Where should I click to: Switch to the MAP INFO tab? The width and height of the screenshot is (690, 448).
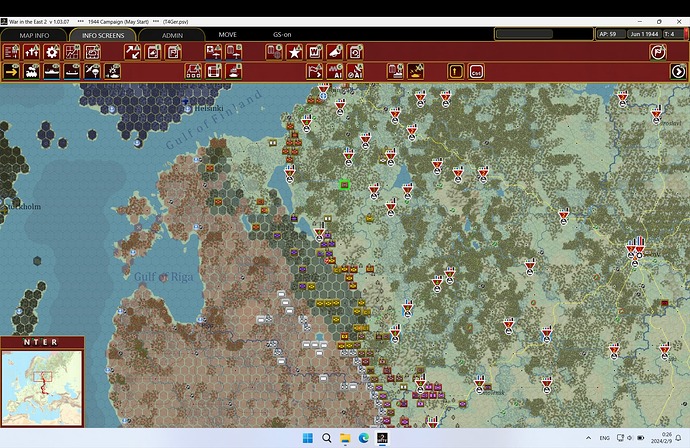point(34,35)
